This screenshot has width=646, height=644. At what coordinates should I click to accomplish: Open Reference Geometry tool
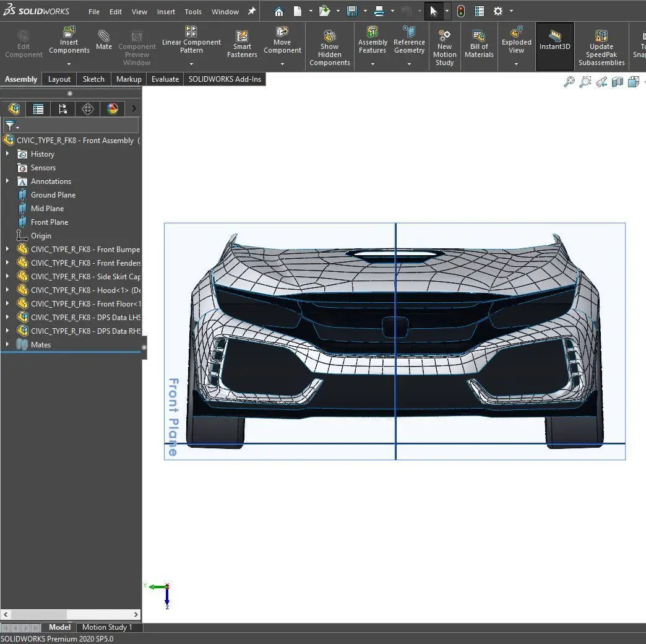(409, 40)
